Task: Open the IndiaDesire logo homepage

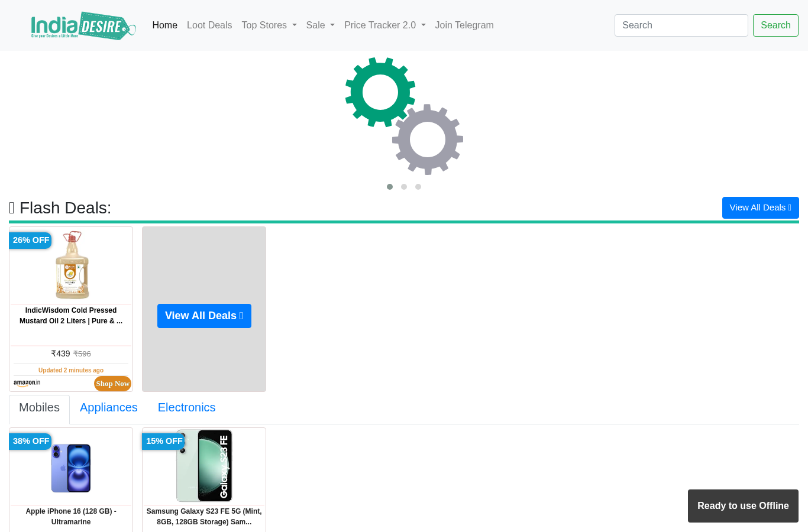Action: pos(83,25)
